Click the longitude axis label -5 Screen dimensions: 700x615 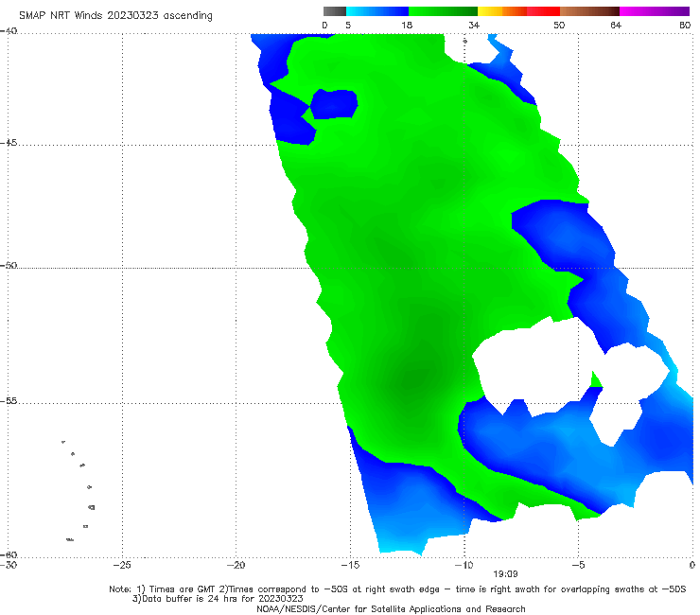tap(578, 565)
